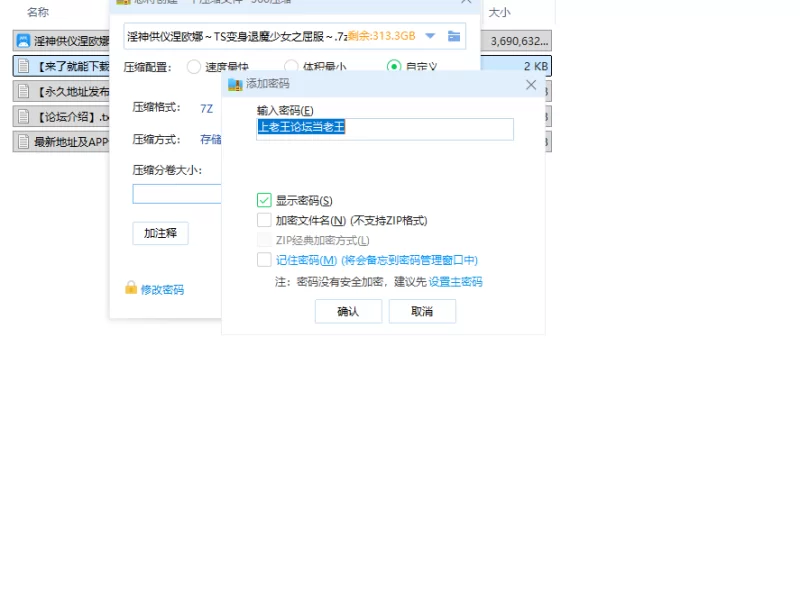Toggle the 显示密码 checkbox

click(x=264, y=200)
